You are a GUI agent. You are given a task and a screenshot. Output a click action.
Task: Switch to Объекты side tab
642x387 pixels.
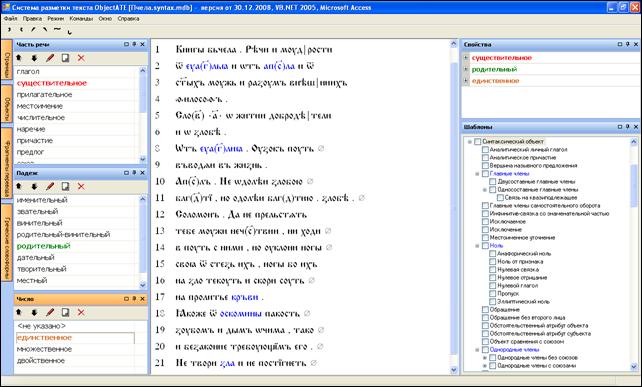coord(7,104)
